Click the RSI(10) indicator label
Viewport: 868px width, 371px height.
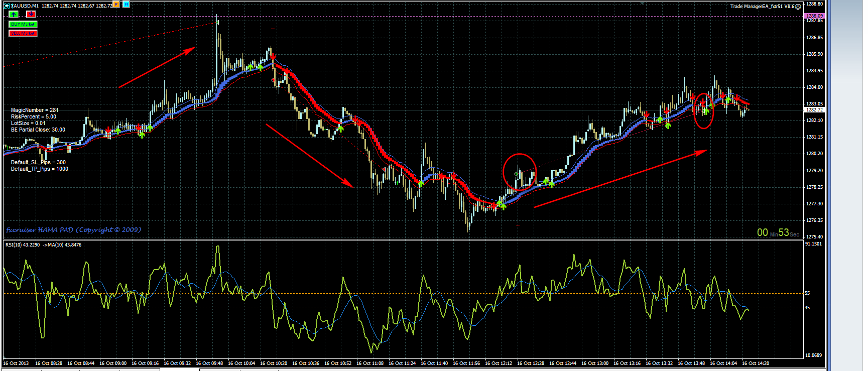point(43,245)
